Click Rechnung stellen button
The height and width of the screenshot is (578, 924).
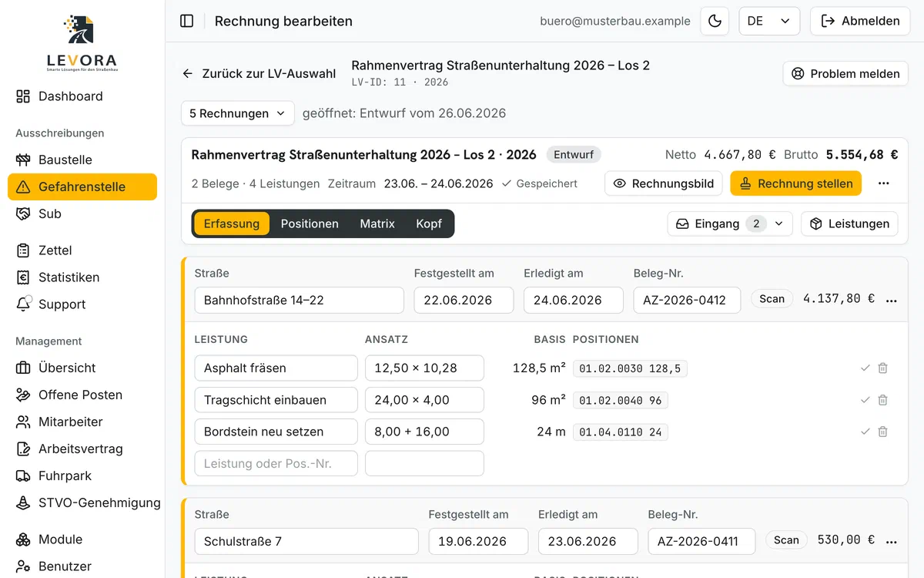point(795,183)
